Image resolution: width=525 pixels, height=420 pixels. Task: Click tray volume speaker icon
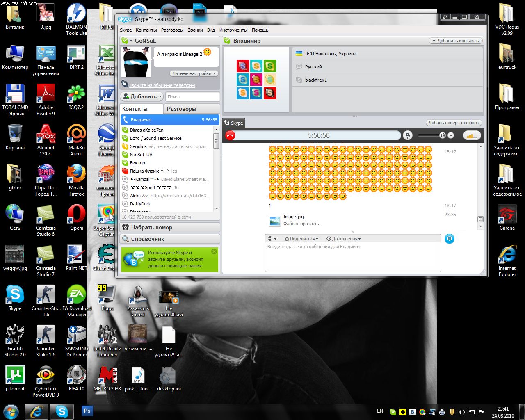click(x=462, y=412)
